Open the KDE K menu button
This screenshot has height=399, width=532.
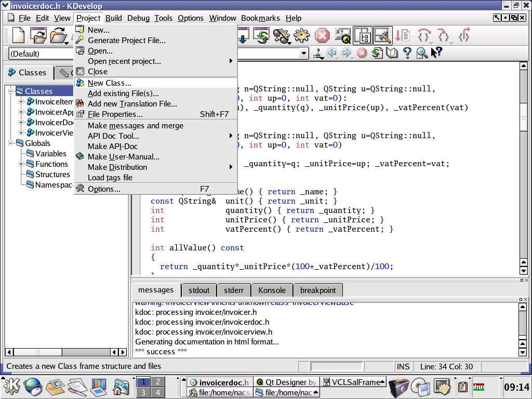[11, 387]
